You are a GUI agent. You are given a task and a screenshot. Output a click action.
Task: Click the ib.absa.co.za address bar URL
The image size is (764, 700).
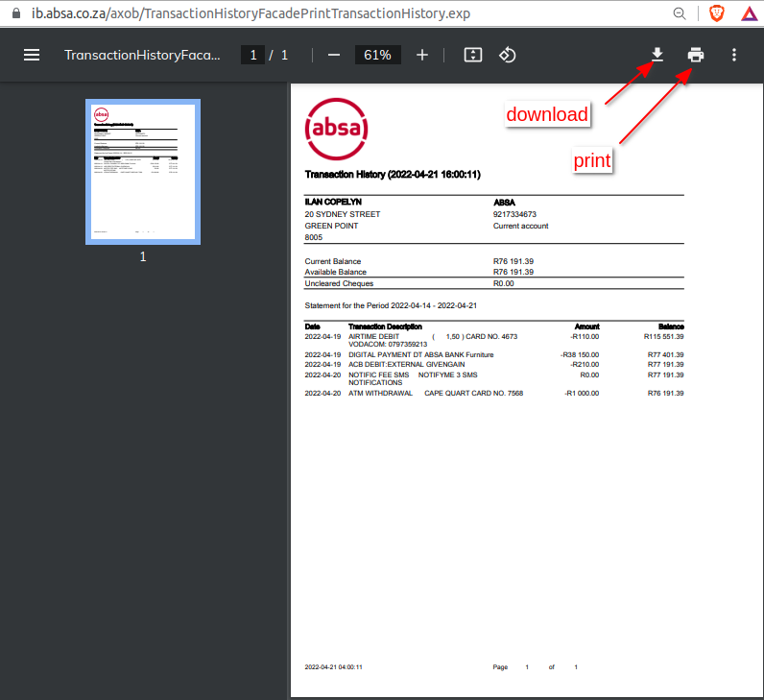(x=250, y=14)
